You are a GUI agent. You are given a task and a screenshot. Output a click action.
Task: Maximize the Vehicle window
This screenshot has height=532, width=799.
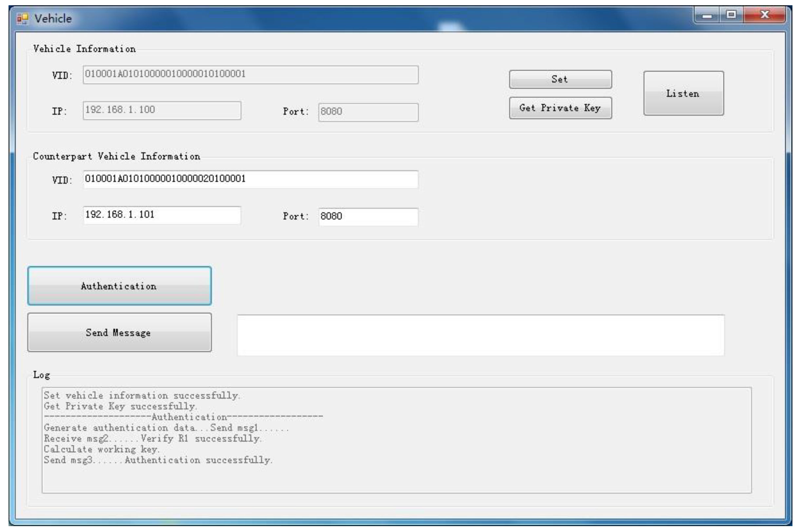(x=731, y=15)
